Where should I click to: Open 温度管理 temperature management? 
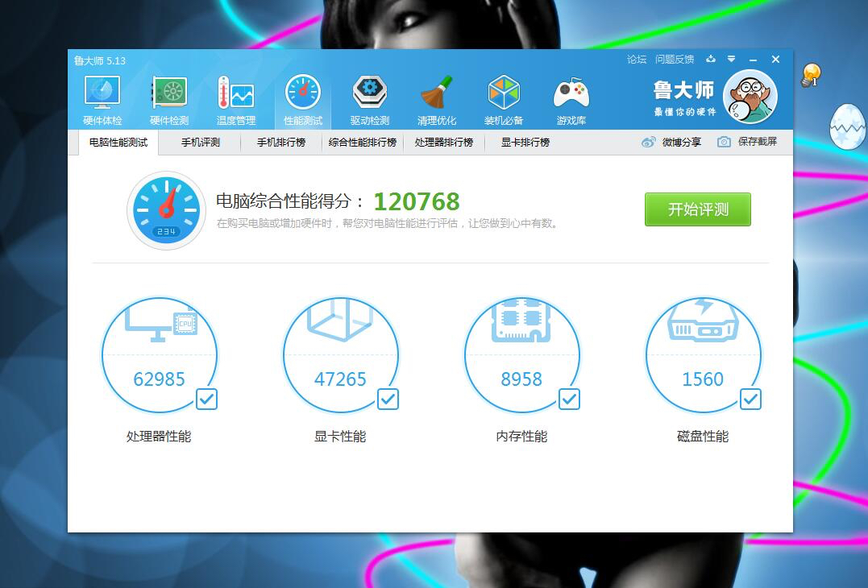235,97
